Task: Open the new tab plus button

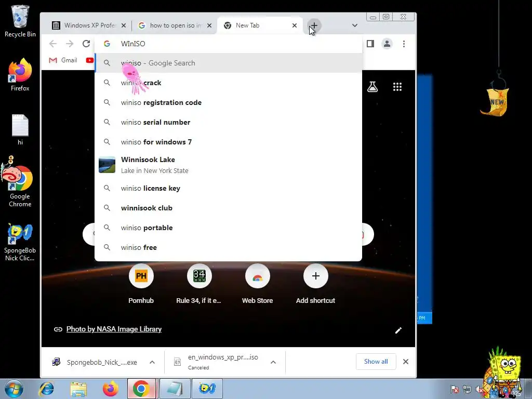Action: click(314, 25)
